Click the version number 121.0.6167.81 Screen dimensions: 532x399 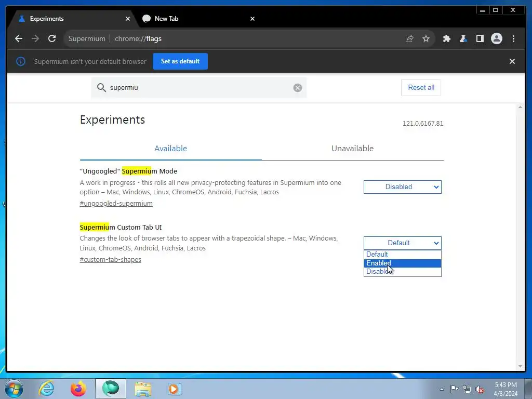point(423,124)
